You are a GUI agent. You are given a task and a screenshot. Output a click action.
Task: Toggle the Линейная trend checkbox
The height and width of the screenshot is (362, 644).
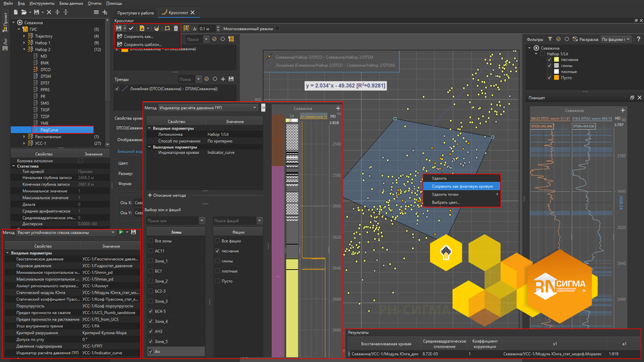(x=117, y=89)
